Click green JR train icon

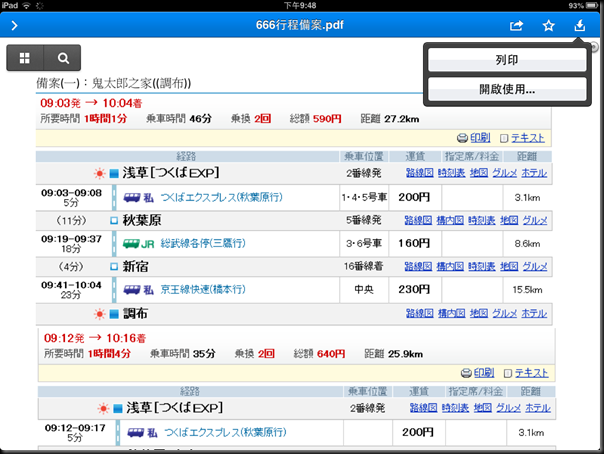131,244
